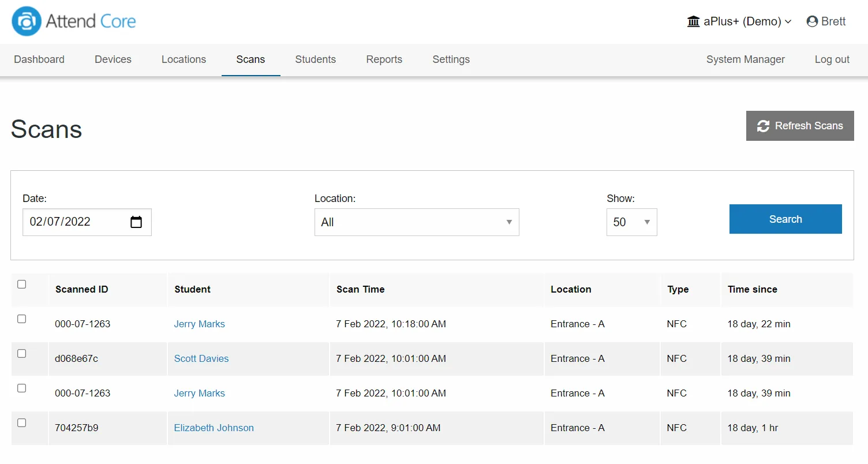Click the time since value 18 day, 22 min
The width and height of the screenshot is (868, 464).
[759, 324]
